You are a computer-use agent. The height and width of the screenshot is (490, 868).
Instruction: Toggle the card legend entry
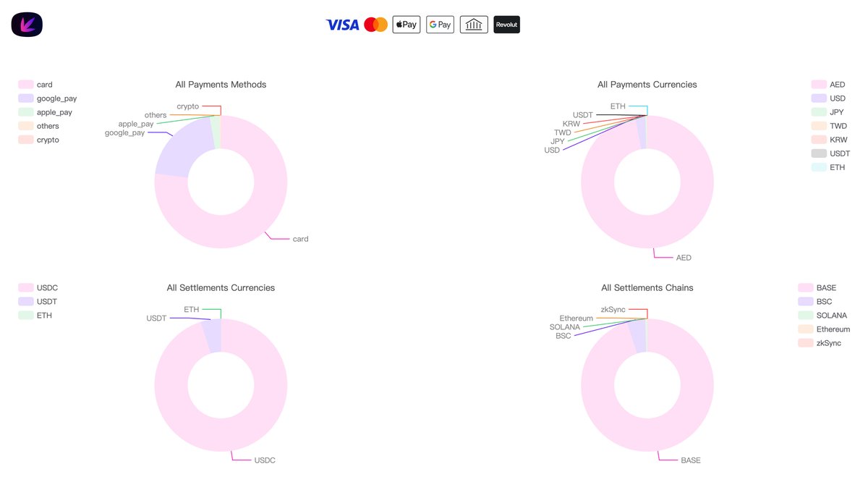pos(35,85)
